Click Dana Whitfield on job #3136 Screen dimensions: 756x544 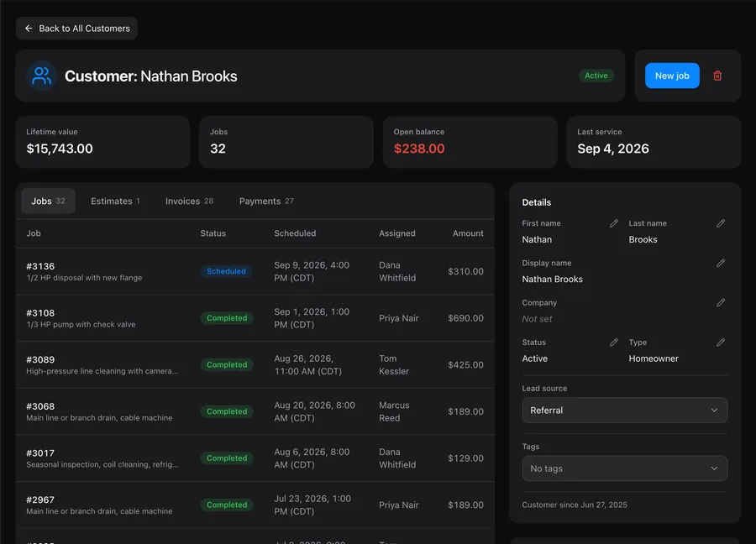click(x=397, y=271)
